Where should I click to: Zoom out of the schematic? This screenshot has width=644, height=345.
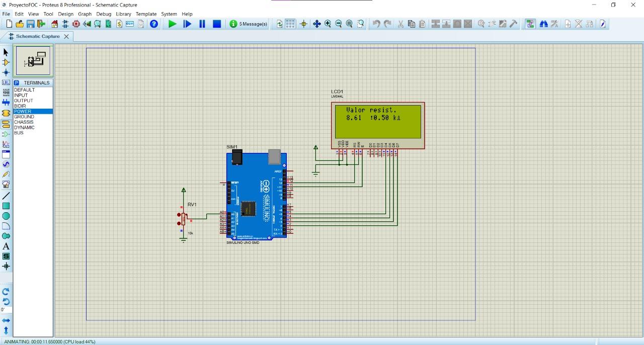coord(339,24)
